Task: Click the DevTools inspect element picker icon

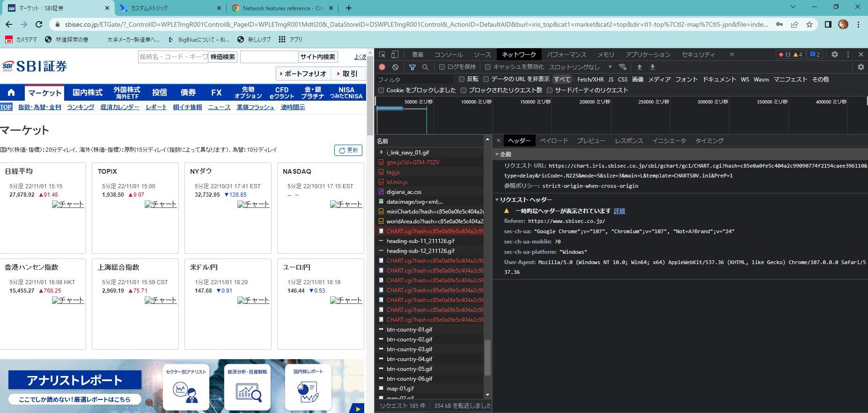Action: click(x=383, y=54)
